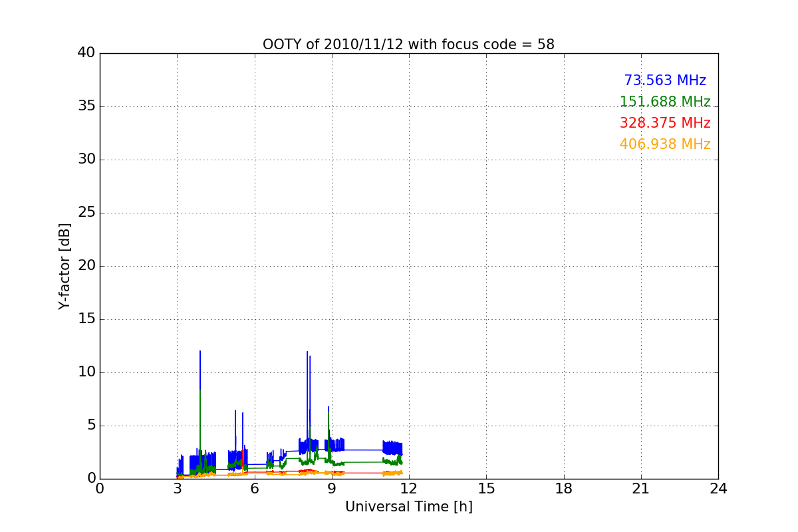The image size is (798, 532).
Task: Click the y-axis tick label '30'
Action: point(86,160)
